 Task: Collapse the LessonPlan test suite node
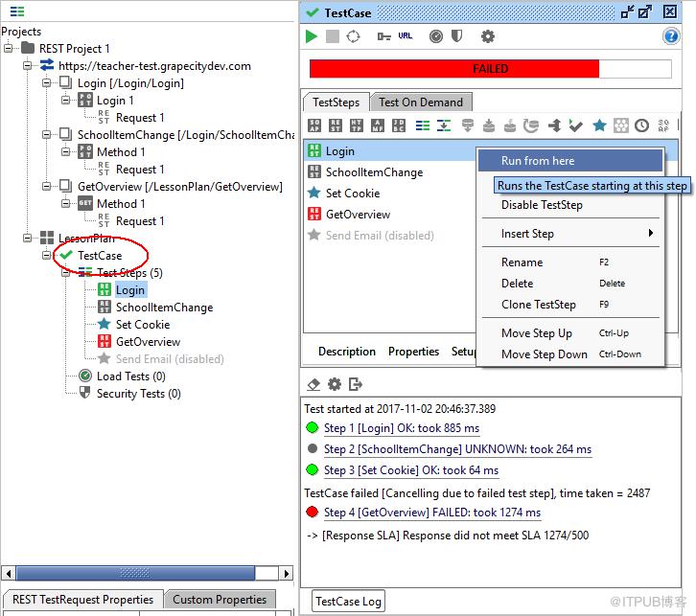(27, 239)
